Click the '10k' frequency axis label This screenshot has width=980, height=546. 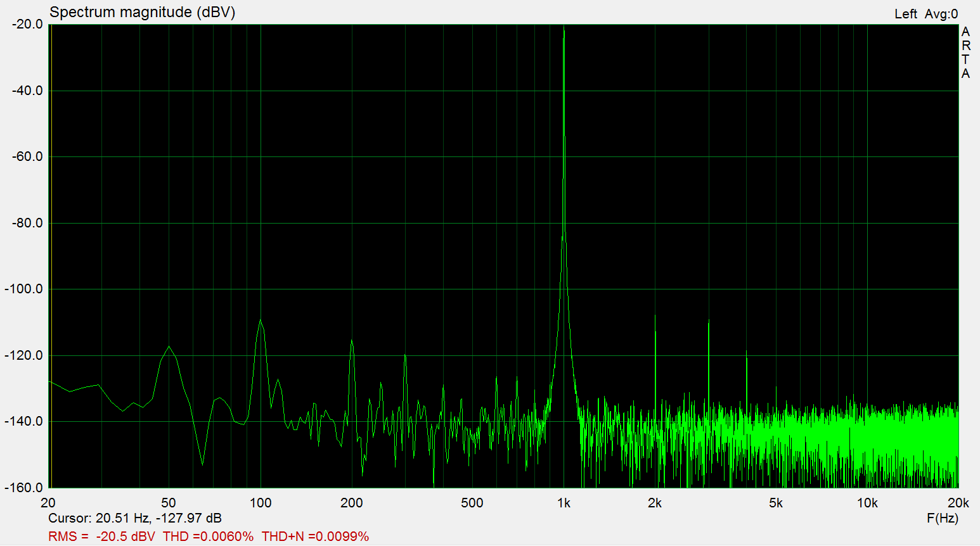[867, 503]
